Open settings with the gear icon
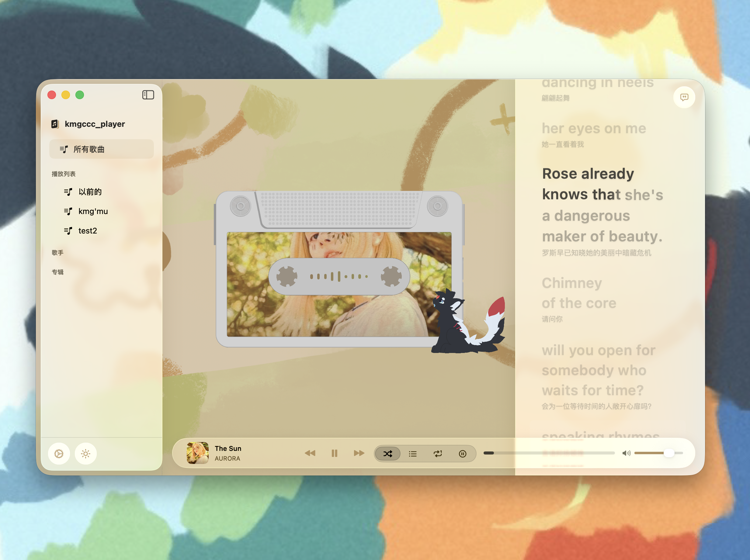 click(59, 454)
